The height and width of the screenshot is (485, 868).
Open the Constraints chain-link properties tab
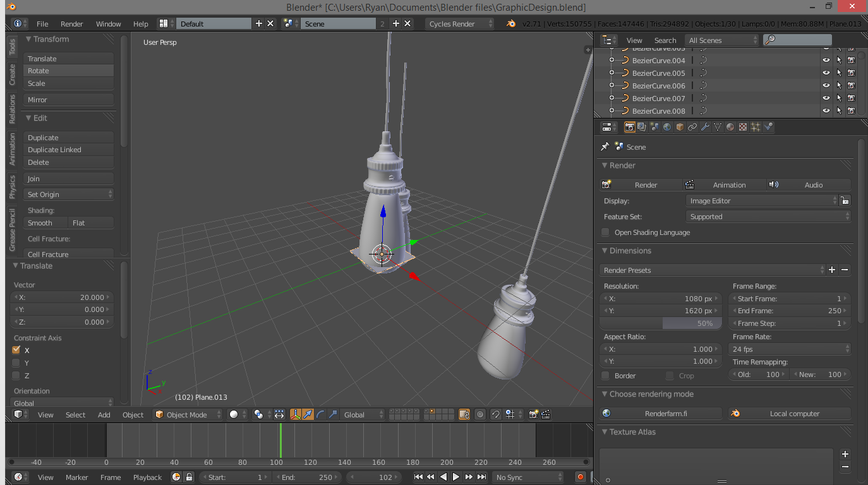[692, 127]
